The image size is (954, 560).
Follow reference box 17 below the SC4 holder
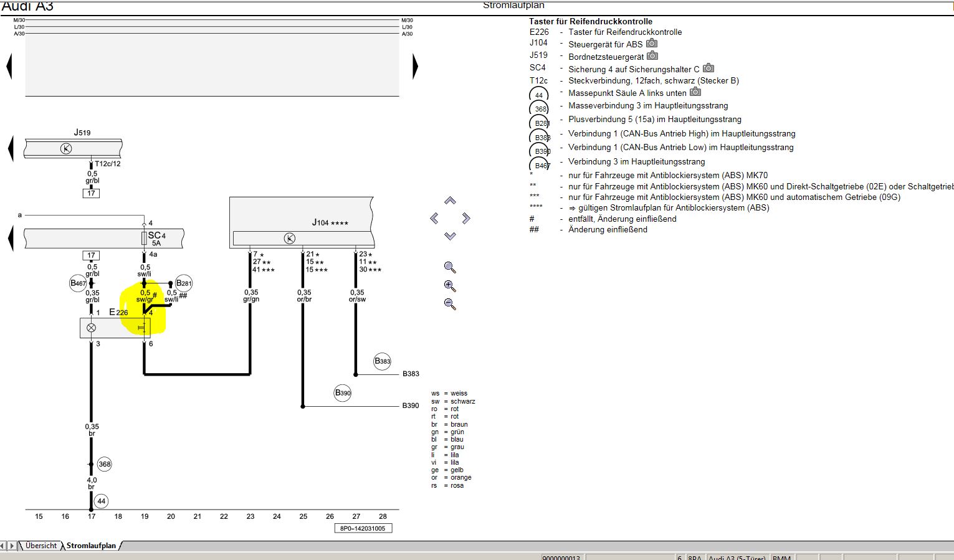(92, 255)
